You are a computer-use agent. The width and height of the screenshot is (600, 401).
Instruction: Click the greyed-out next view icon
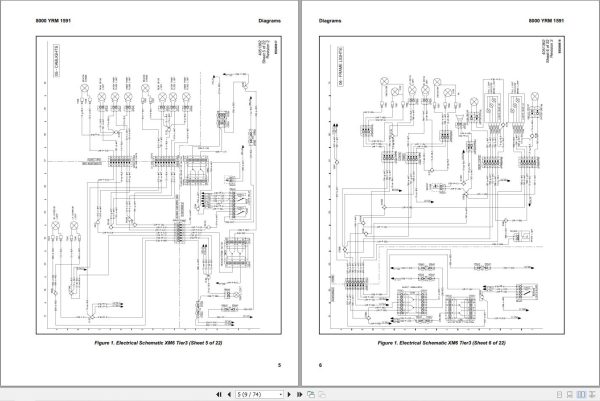point(322,394)
